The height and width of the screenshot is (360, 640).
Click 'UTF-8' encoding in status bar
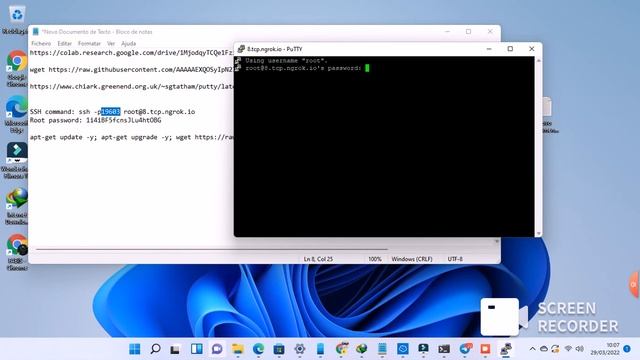pyautogui.click(x=455, y=259)
